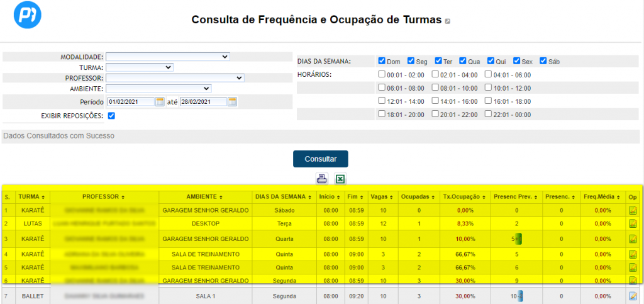
Task: Click the small icon next to page title
Action: (x=448, y=21)
